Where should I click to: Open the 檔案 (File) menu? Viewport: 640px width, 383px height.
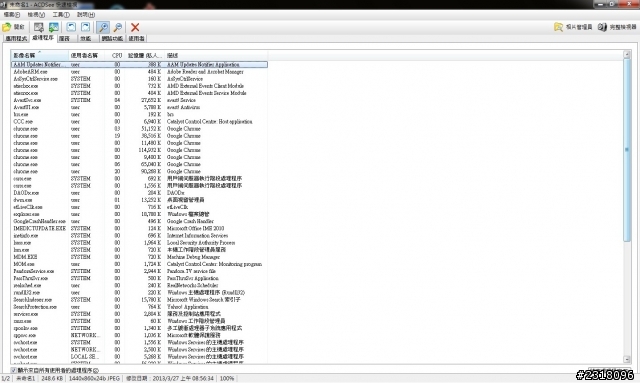pos(11,15)
